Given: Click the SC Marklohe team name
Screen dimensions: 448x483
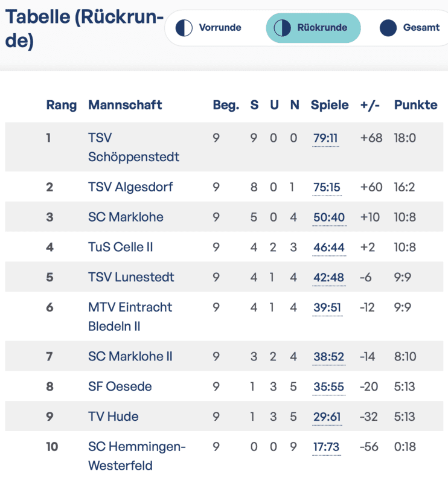Looking at the screenshot, I should tap(126, 217).
